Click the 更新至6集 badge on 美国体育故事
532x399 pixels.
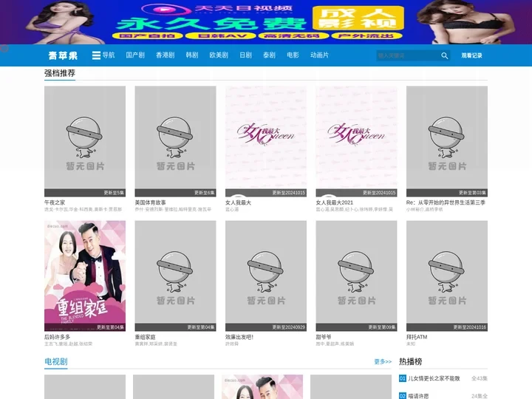[205, 193]
